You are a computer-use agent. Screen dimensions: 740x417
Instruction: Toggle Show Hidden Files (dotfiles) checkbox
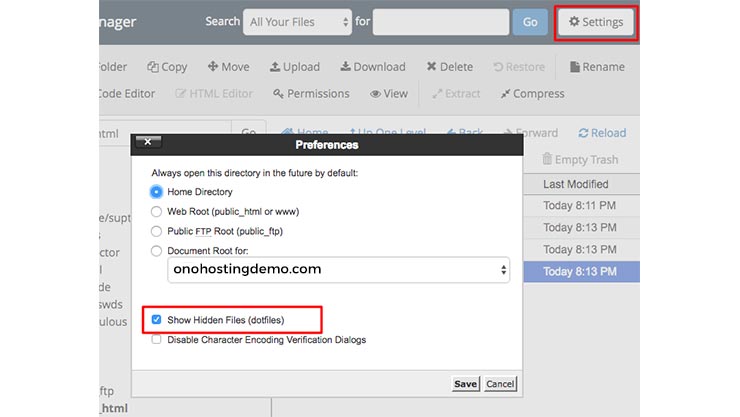click(x=157, y=320)
